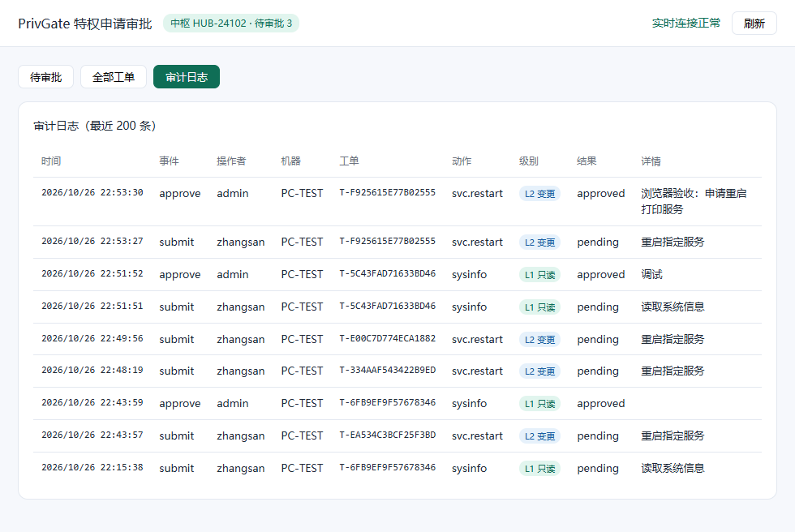
Task: Click detail 浏览器验收：申请重启打印服务
Action: 694,201
